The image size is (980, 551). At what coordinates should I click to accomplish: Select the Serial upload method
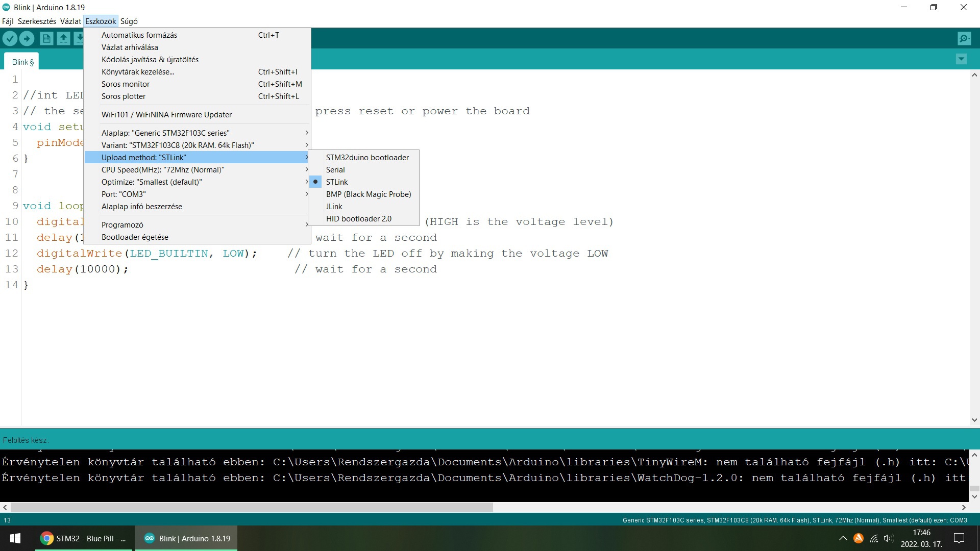click(x=335, y=170)
